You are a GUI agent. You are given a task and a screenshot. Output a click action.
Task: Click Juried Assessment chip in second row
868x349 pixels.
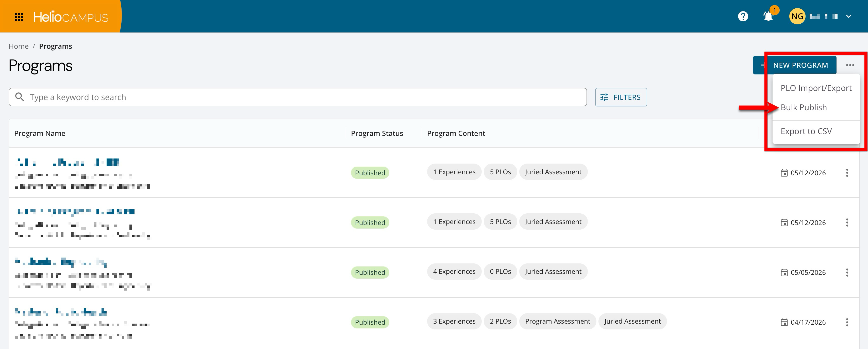tap(553, 221)
